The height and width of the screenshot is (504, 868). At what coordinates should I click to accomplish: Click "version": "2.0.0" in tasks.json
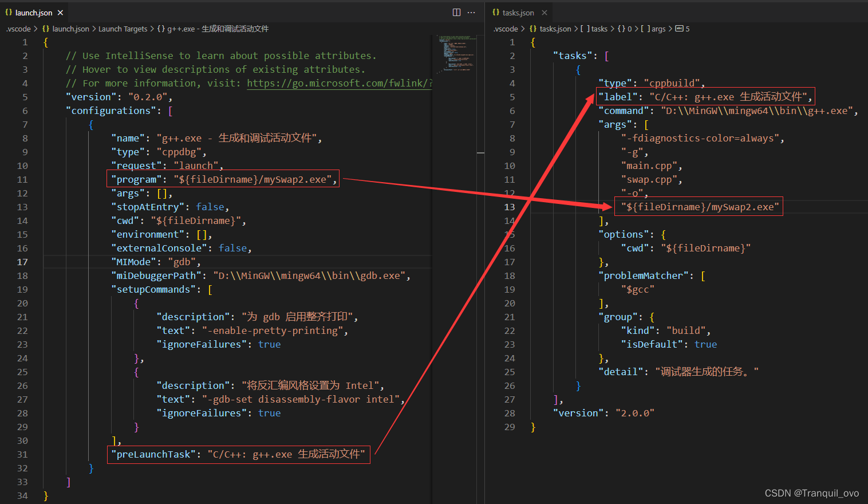click(x=603, y=413)
